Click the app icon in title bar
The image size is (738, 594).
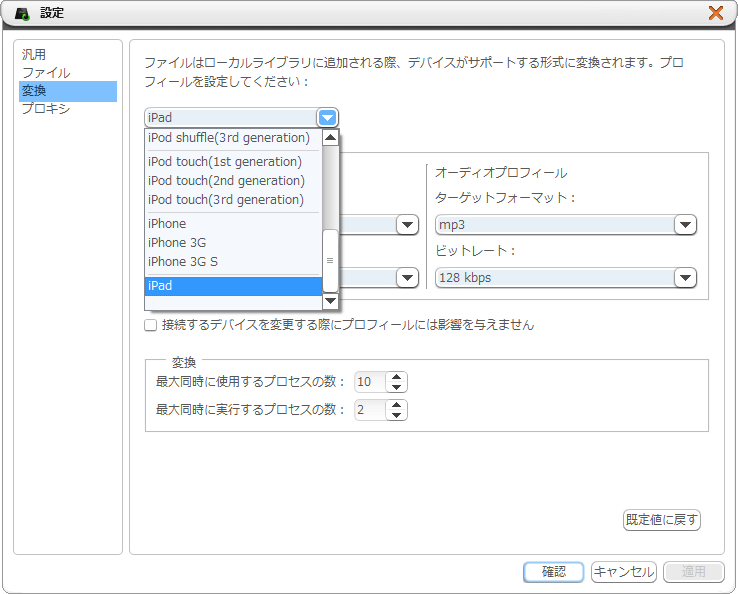pyautogui.click(x=22, y=13)
